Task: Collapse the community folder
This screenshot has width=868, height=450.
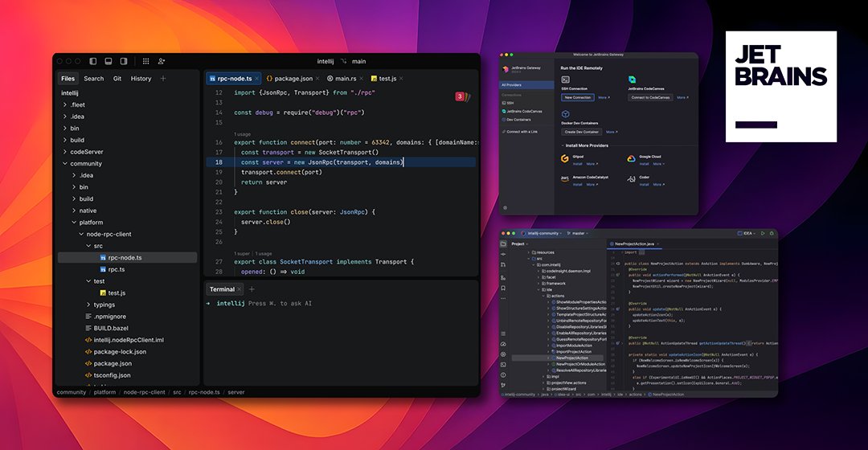Action: pyautogui.click(x=65, y=164)
